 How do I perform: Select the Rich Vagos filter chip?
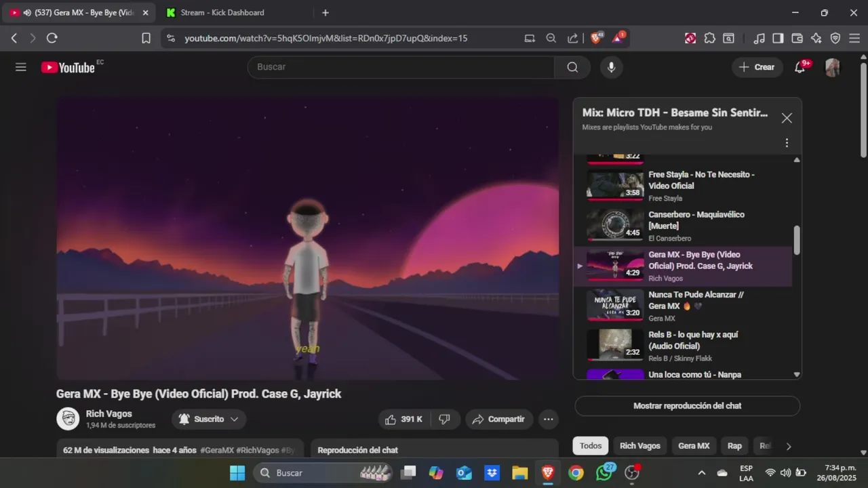(x=639, y=446)
